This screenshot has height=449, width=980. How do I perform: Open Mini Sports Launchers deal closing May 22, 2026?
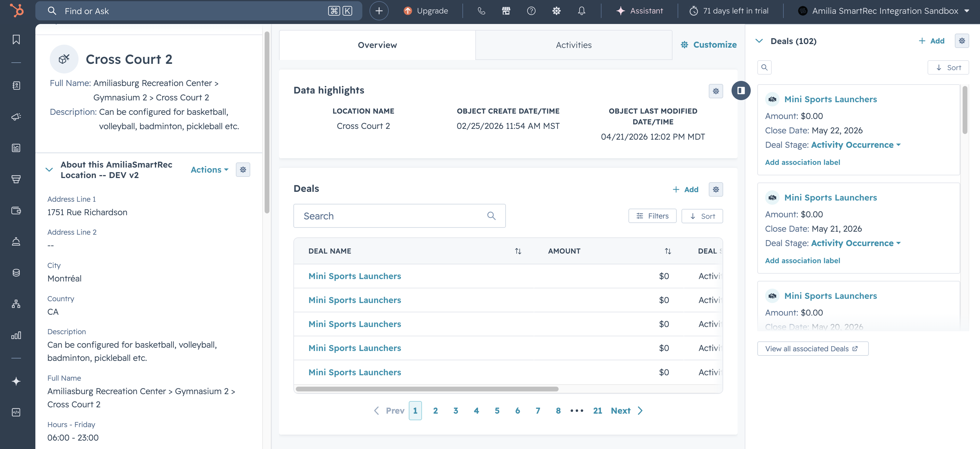click(830, 99)
